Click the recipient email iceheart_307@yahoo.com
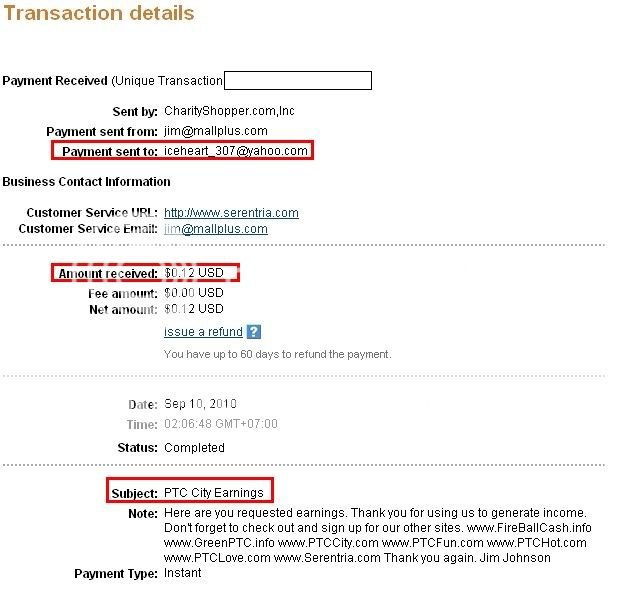The height and width of the screenshot is (595, 617). tap(235, 151)
